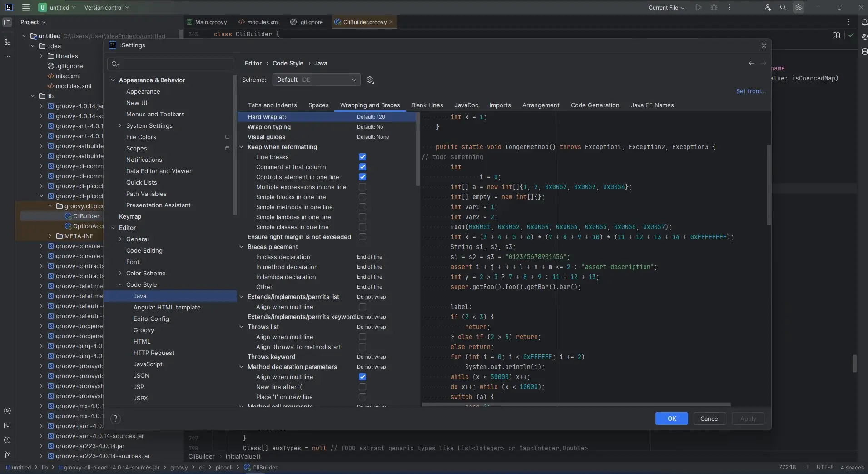The image size is (868, 474).
Task: Click the back arrow in Settings
Action: pos(751,64)
